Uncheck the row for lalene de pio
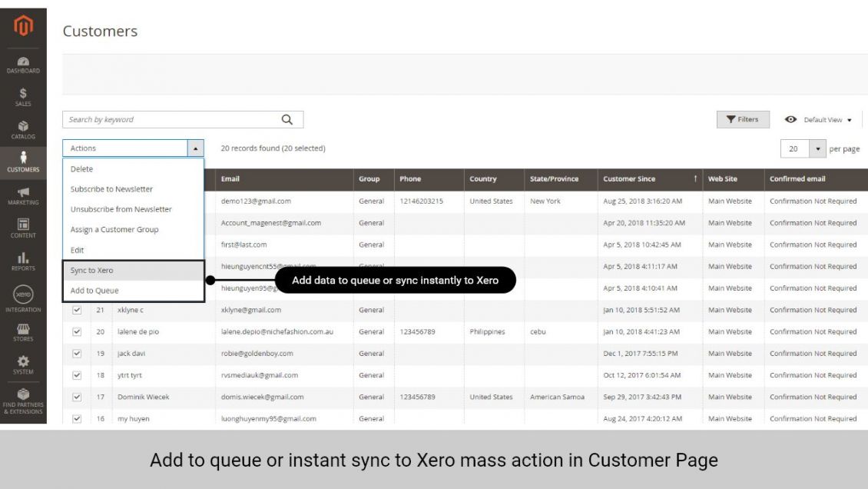The image size is (868, 489). [x=77, y=331]
